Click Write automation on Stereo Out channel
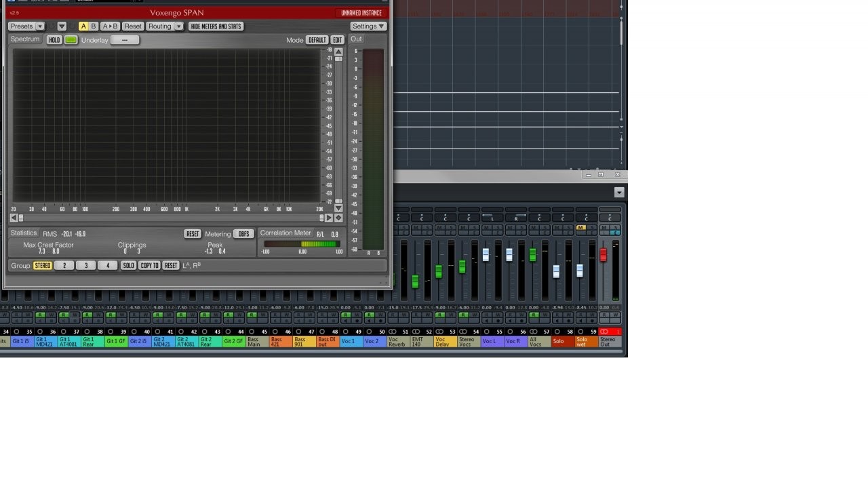The width and height of the screenshot is (868, 489). (616, 315)
